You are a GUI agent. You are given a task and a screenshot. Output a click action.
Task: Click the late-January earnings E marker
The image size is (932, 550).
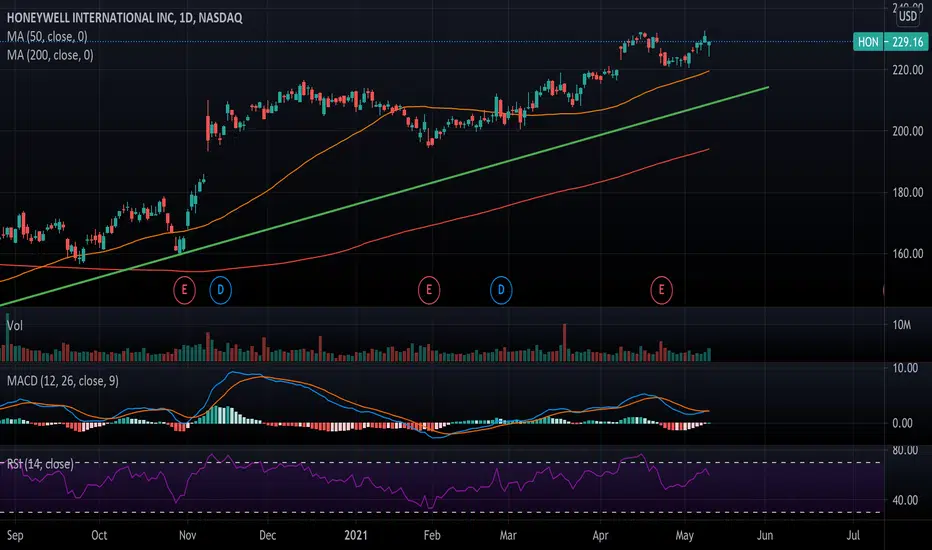(x=429, y=290)
